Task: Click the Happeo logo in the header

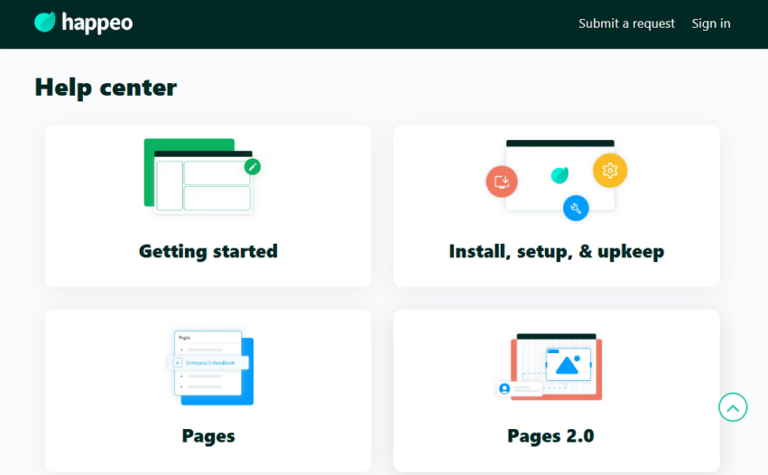Action: click(83, 23)
